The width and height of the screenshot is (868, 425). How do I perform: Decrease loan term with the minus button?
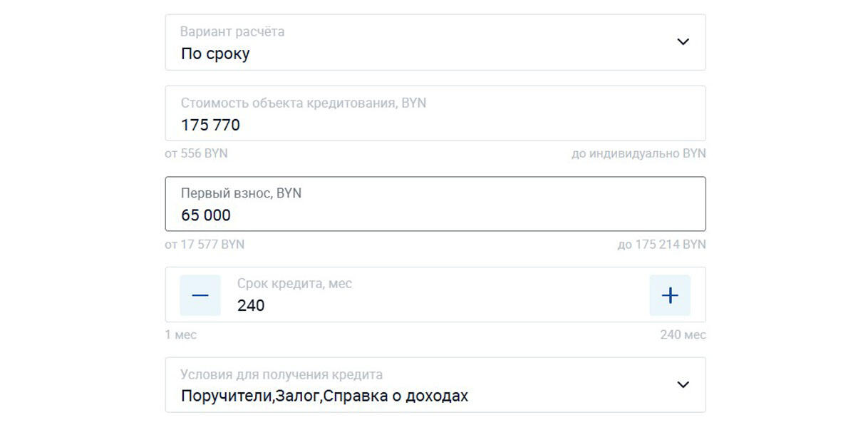click(x=200, y=295)
